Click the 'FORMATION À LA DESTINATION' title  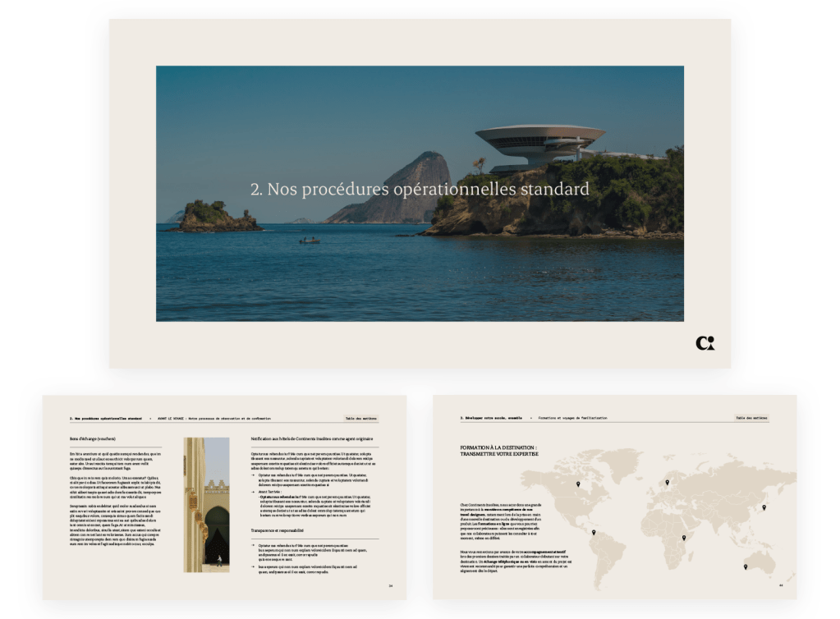pyautogui.click(x=498, y=448)
